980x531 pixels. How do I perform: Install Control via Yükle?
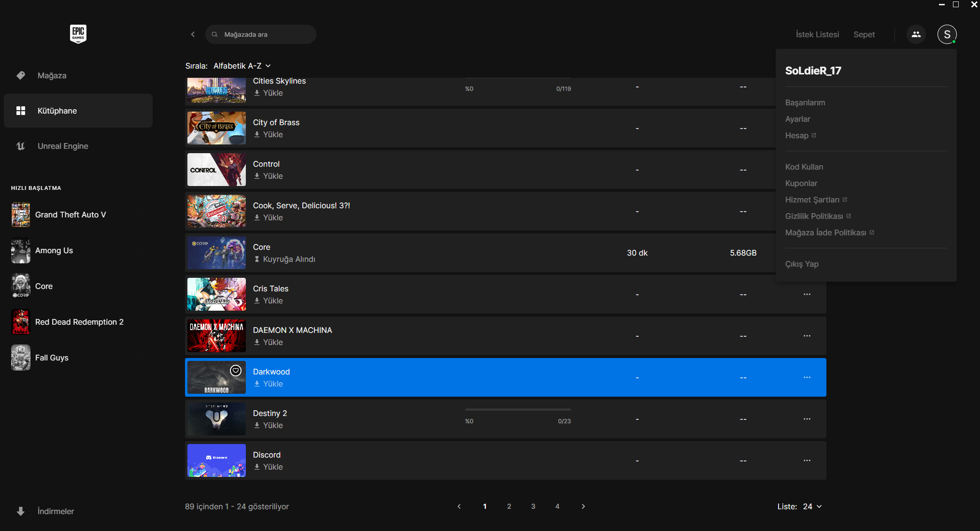pos(269,176)
